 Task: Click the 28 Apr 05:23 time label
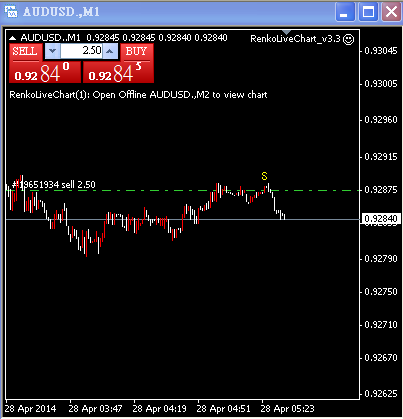[287, 408]
